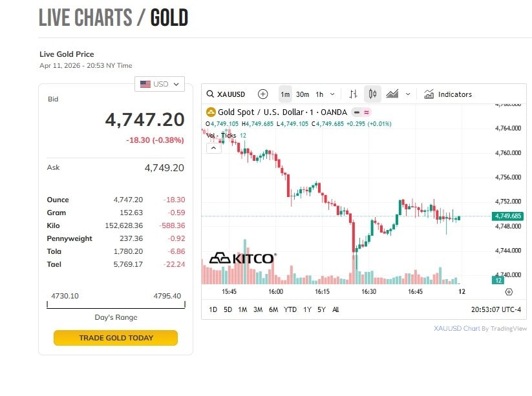Click the 20:53:07 UTC-4 timezone selector
The height and width of the screenshot is (396, 532).
point(496,309)
